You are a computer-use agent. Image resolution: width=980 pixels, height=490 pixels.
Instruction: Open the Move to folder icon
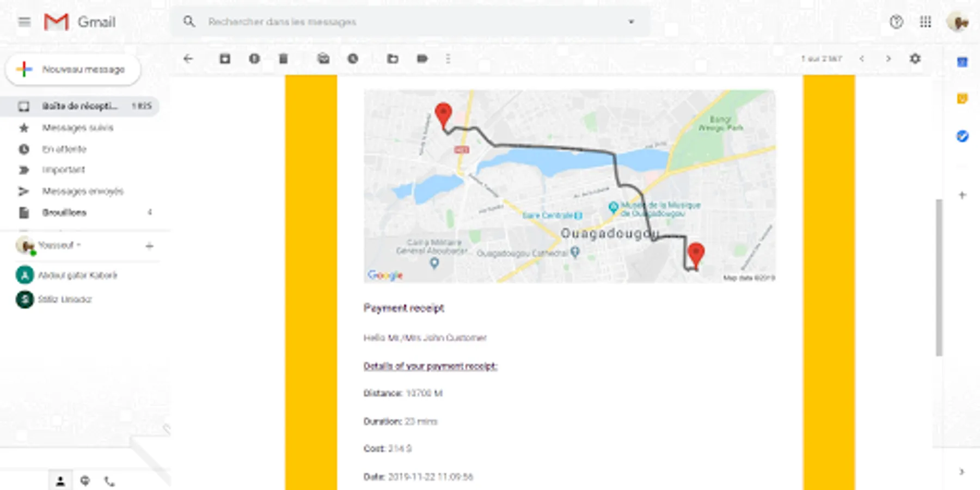coord(393,59)
